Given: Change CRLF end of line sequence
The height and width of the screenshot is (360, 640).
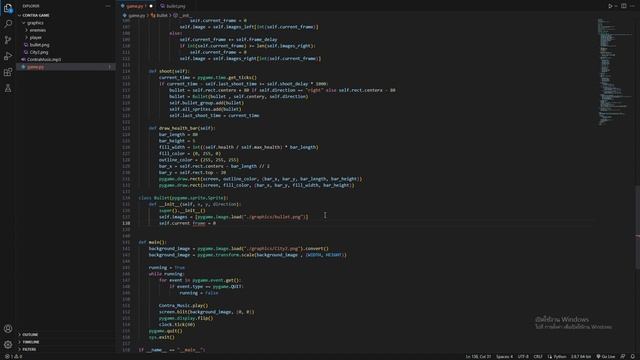Looking at the screenshot, I should click(538, 356).
